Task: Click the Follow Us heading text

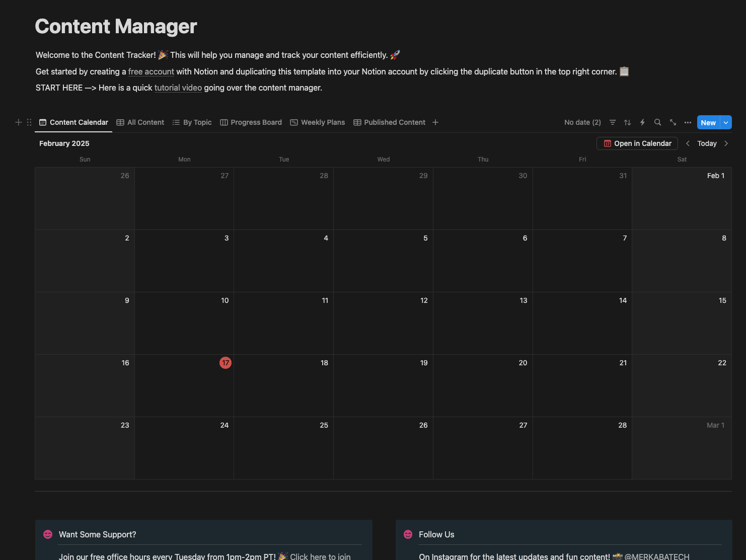Action: coord(436,534)
